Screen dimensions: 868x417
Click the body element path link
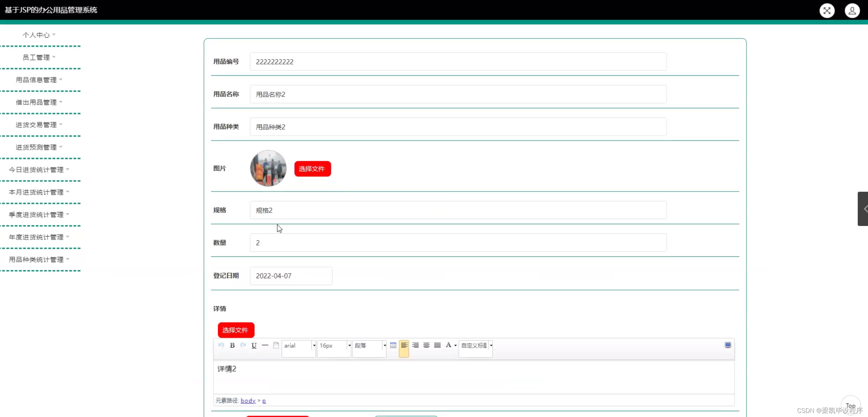click(x=248, y=400)
